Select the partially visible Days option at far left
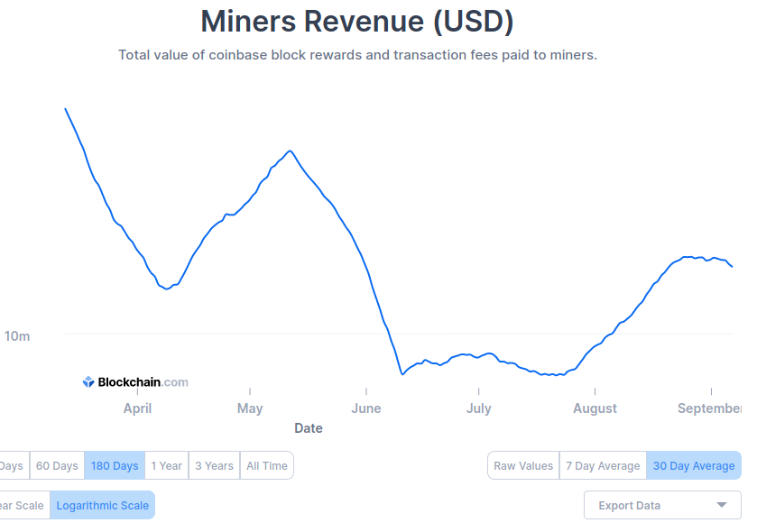The width and height of the screenshot is (766, 532). 12,465
